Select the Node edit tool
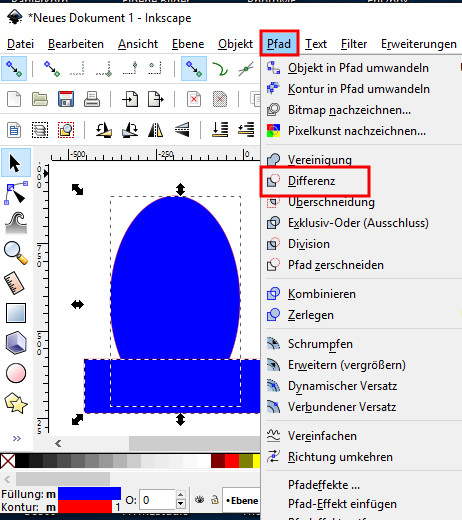The height and width of the screenshot is (520, 462). 15,193
